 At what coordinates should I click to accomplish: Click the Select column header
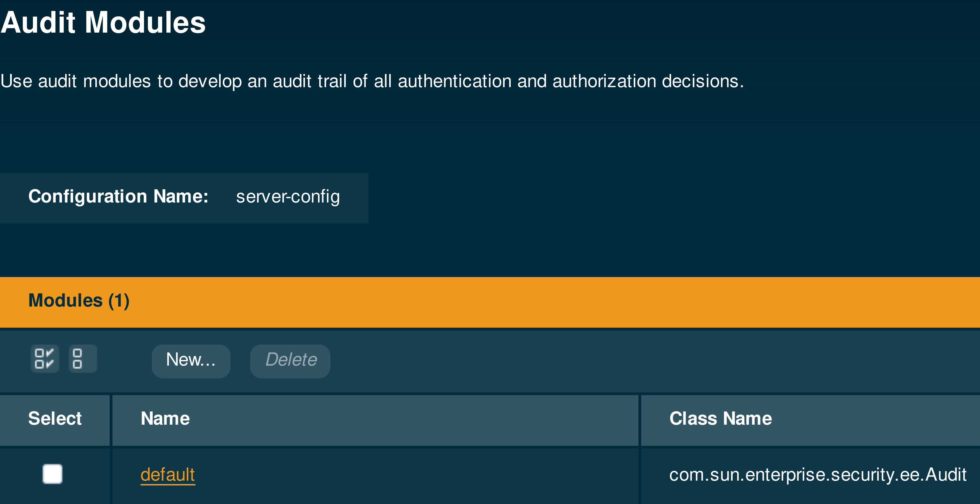click(x=55, y=419)
